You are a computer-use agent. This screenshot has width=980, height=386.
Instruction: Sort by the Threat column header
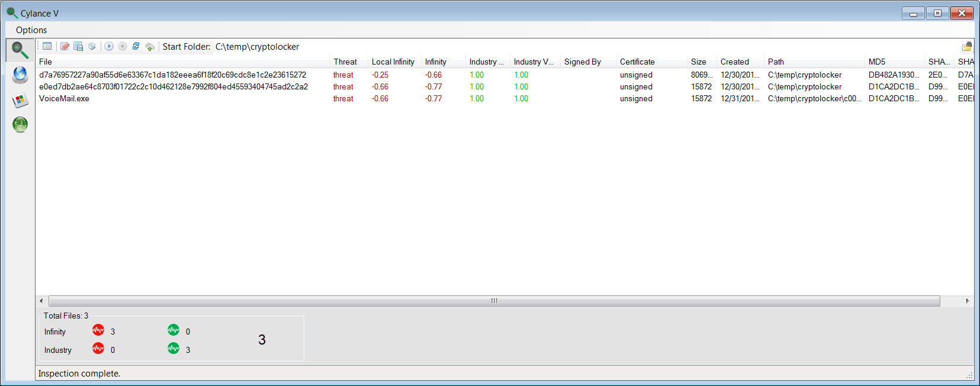(349, 62)
